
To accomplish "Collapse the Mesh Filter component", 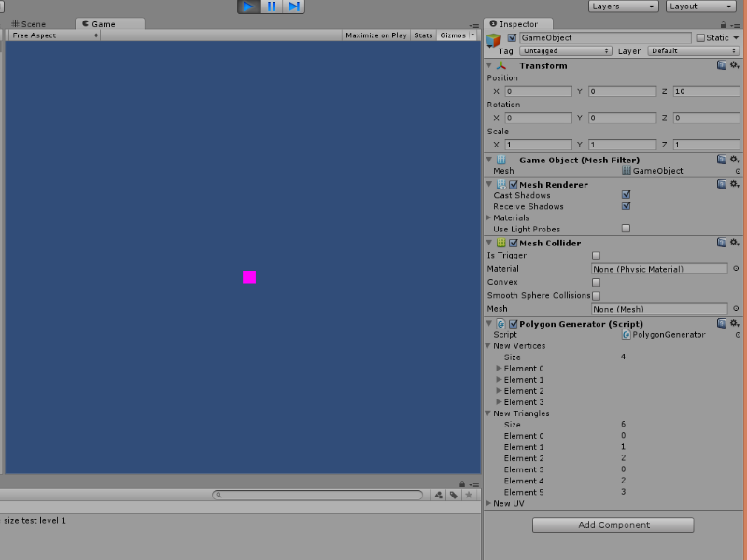I will tap(489, 160).
